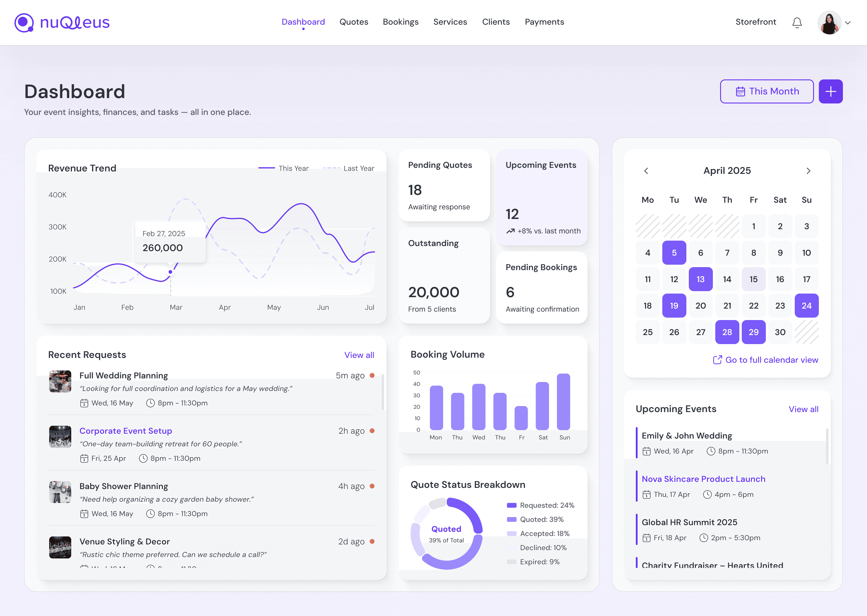Image resolution: width=867 pixels, height=616 pixels.
Task: View all recent requests
Action: pyautogui.click(x=359, y=355)
